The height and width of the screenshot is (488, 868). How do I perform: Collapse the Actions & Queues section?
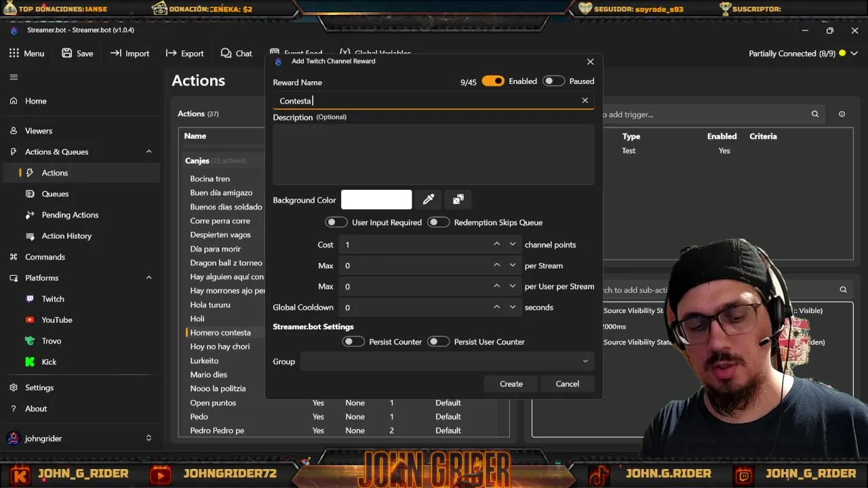coord(149,152)
